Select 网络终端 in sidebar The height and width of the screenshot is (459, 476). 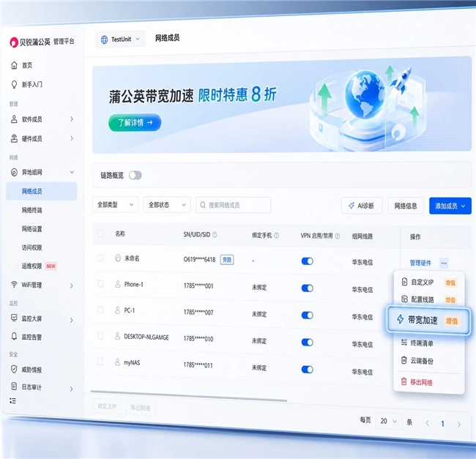coord(32,210)
